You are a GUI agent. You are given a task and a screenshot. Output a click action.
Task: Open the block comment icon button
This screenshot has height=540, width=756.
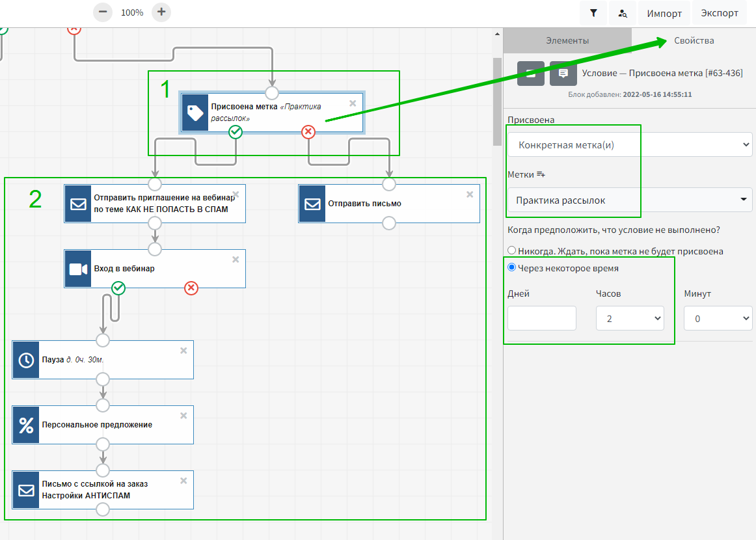point(563,74)
